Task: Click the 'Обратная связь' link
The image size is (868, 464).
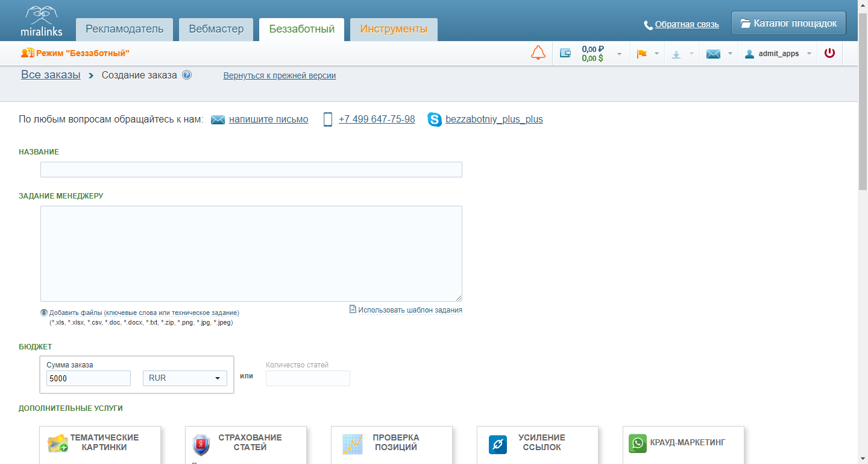Action: click(x=687, y=25)
